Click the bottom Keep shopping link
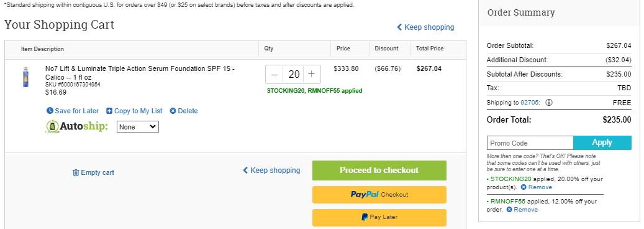The image size is (644, 229). (271, 170)
